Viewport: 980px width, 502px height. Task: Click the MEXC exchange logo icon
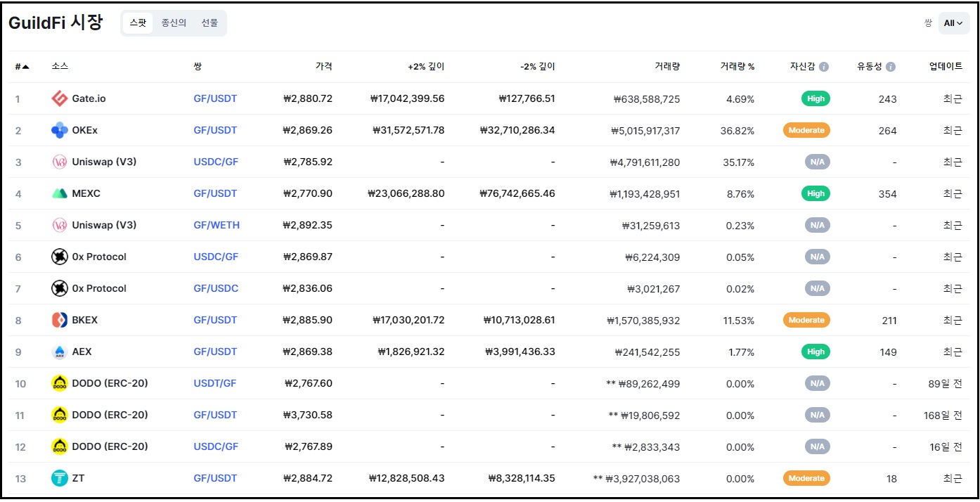click(x=60, y=193)
